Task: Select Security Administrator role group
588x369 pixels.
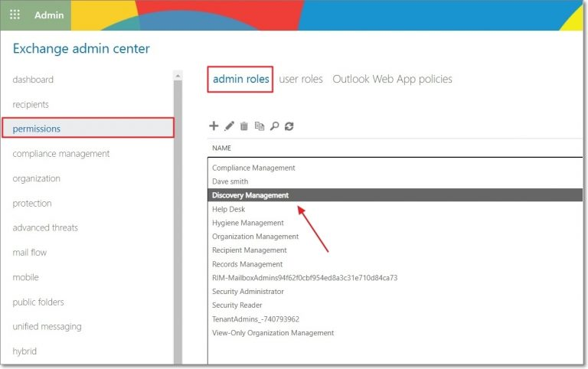Action: click(395, 292)
